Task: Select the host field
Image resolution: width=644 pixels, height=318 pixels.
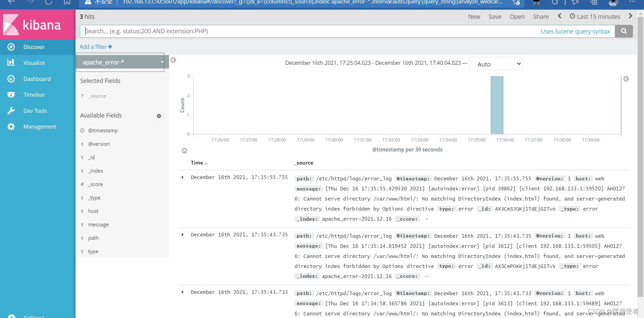Action: point(93,211)
